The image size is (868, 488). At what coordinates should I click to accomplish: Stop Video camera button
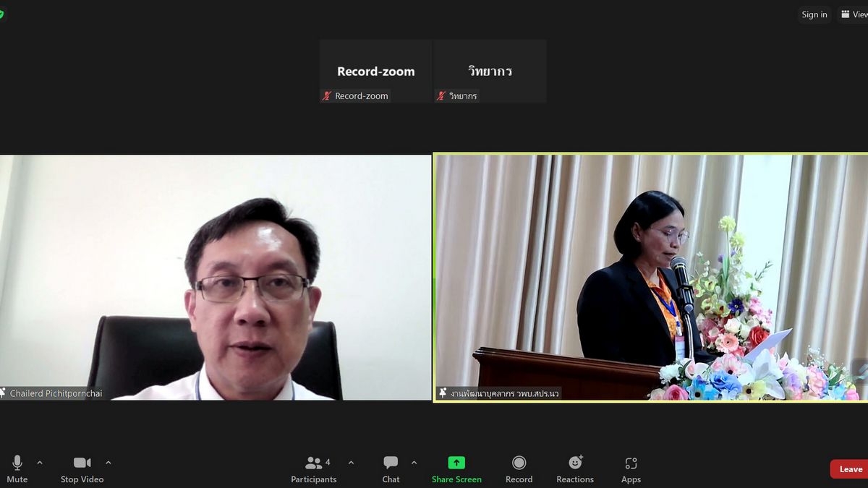[x=82, y=468]
